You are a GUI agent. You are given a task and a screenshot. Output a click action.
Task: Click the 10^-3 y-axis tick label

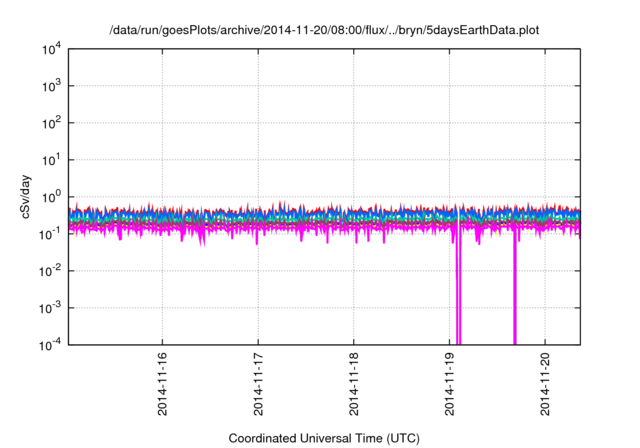pos(50,308)
